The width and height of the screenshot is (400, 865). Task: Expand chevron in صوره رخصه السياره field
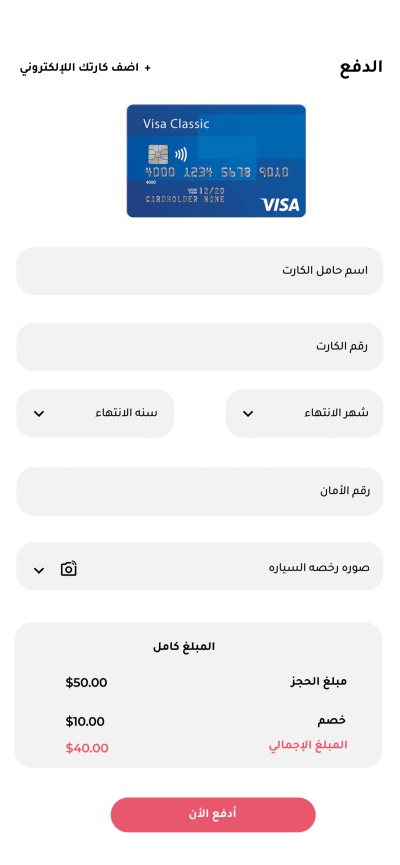pos(39,570)
